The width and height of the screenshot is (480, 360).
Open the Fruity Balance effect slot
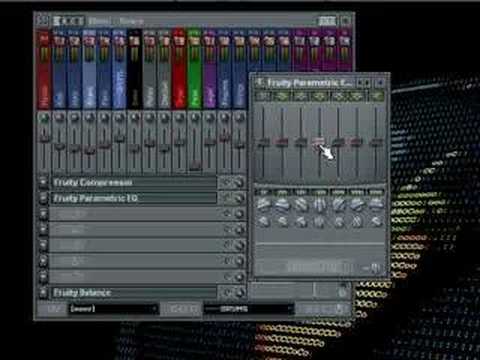point(133,293)
